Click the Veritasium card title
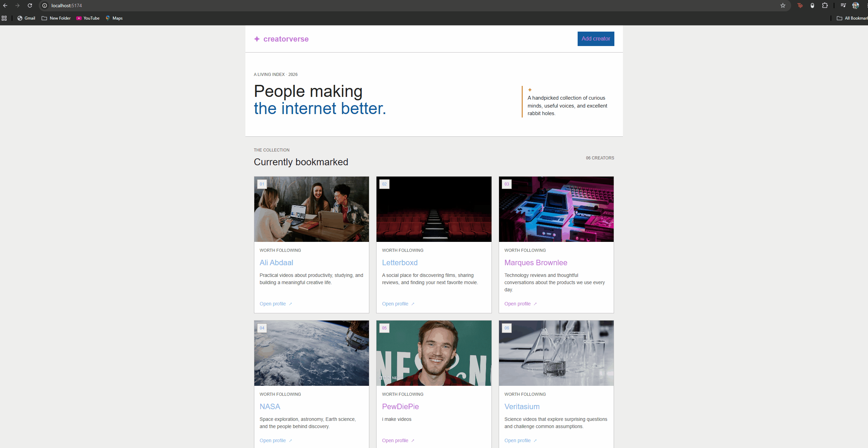This screenshot has width=868, height=448. click(522, 407)
